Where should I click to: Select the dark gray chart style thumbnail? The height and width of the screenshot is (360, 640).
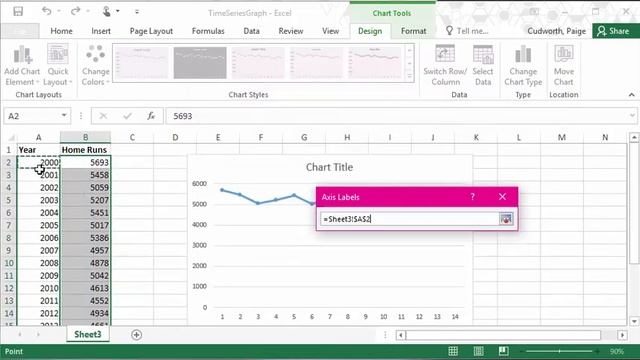coord(200,63)
